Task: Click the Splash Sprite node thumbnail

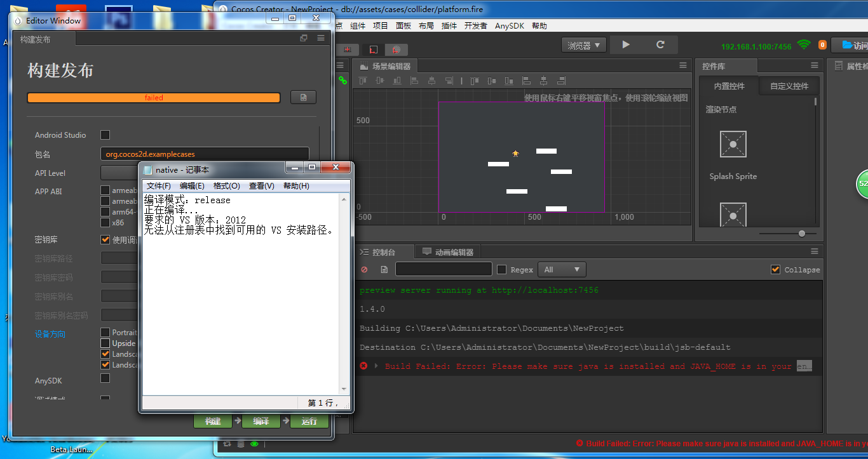Action: point(733,144)
